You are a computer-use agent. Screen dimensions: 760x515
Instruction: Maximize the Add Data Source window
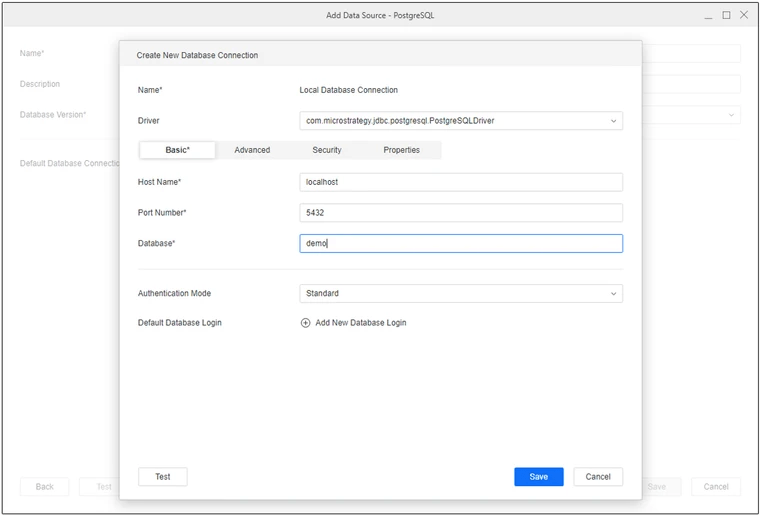tap(726, 15)
